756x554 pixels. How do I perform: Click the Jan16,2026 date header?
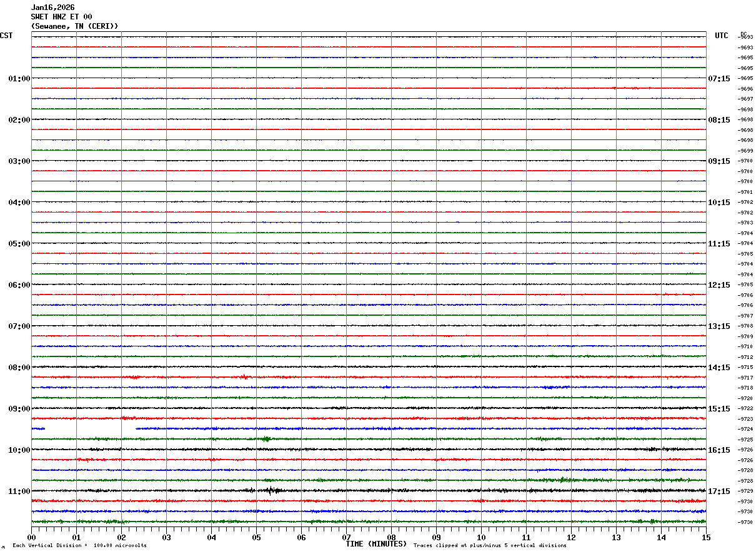tap(53, 8)
